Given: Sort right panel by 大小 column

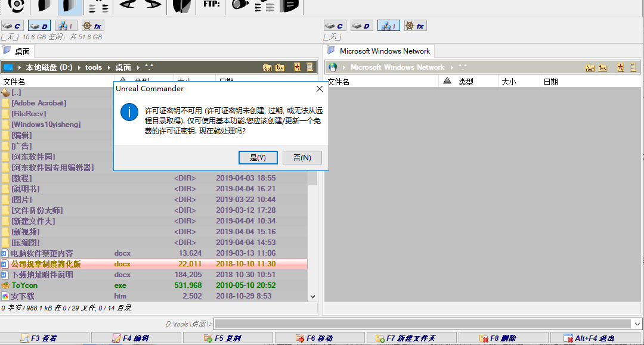Looking at the screenshot, I should tap(519, 82).
